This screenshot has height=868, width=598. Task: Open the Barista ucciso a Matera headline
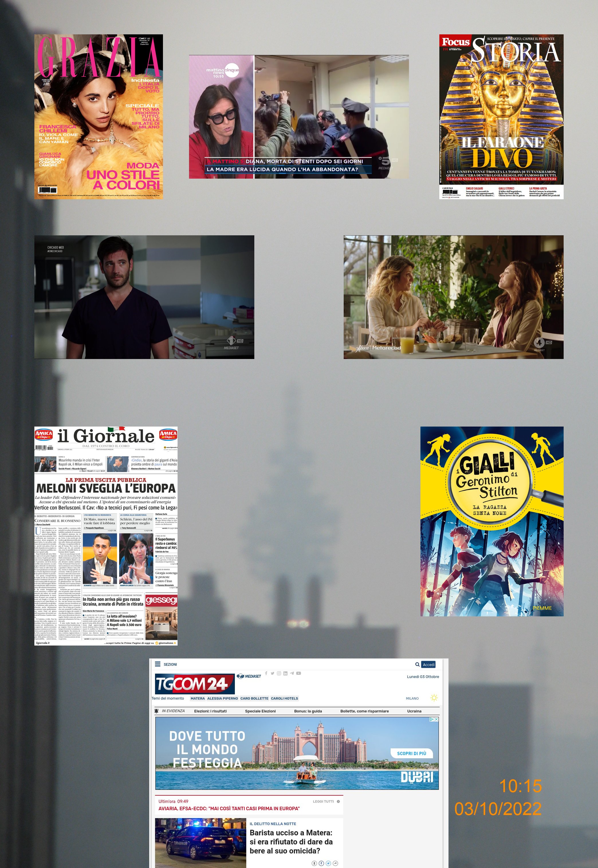click(291, 842)
